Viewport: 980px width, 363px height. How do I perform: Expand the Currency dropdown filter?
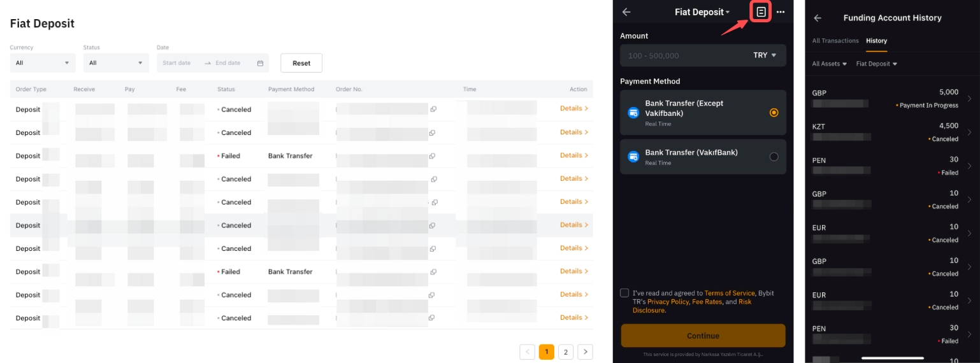pos(43,63)
